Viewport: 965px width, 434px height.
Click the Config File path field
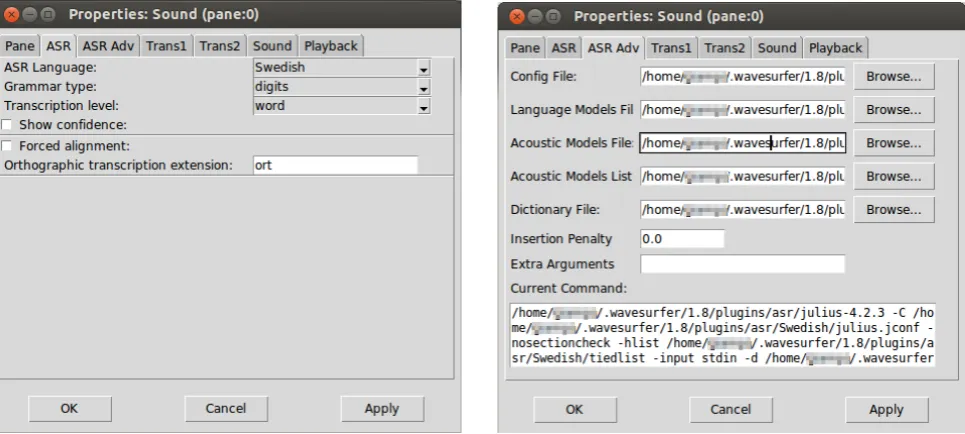click(742, 77)
